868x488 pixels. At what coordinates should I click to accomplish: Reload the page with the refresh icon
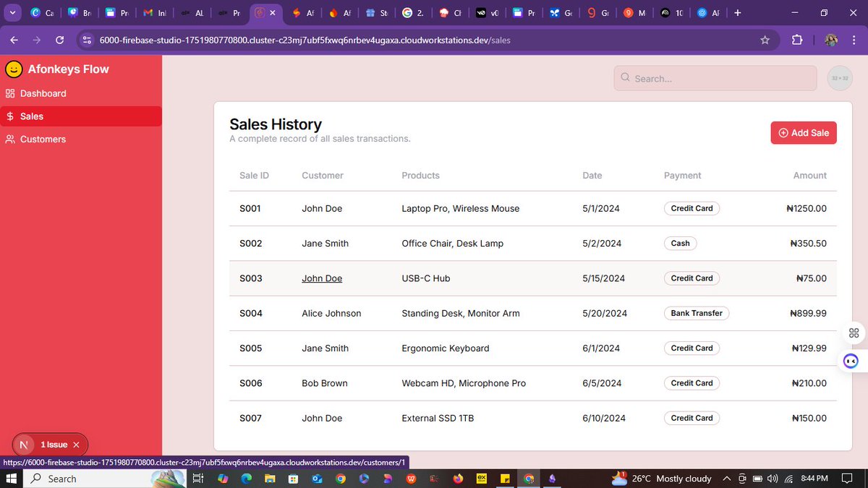coord(60,40)
